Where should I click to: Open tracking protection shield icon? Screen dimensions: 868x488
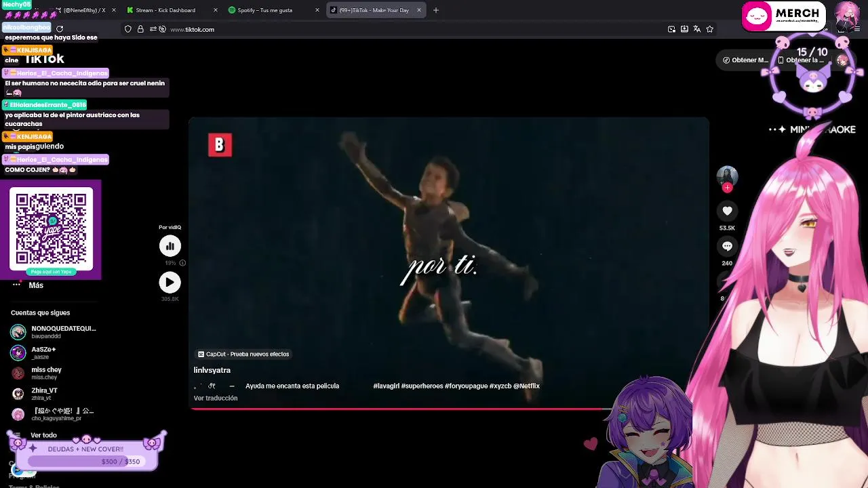click(127, 29)
